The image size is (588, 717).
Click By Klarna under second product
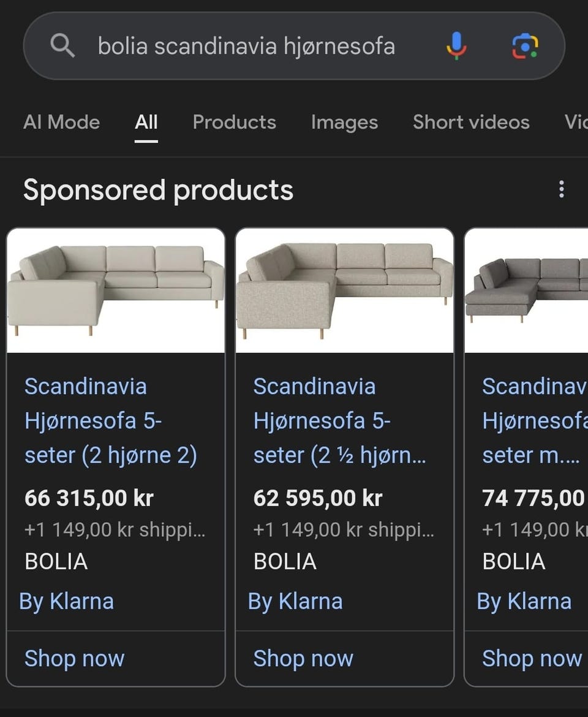pos(295,601)
